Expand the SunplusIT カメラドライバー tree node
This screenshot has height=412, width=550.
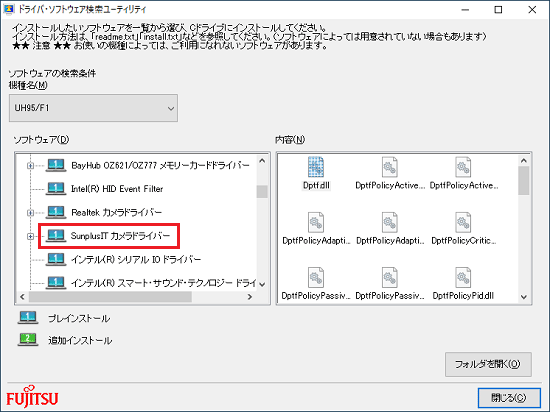tap(31, 236)
